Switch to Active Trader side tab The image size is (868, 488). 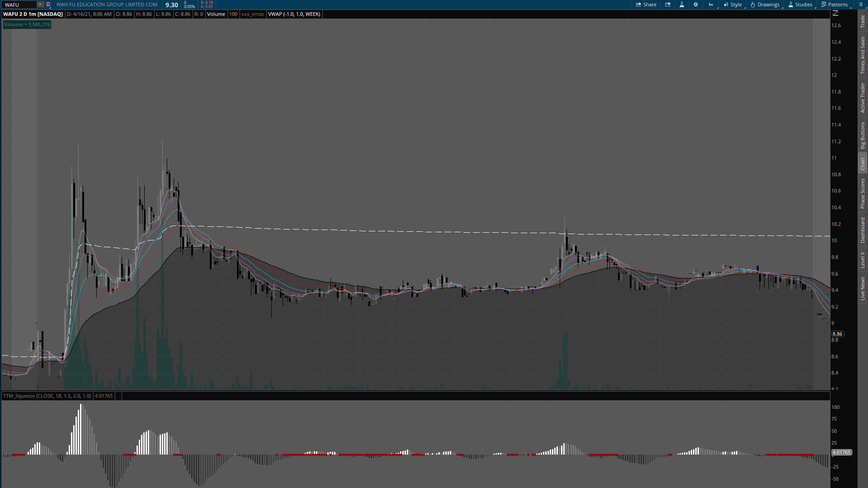coord(863,98)
